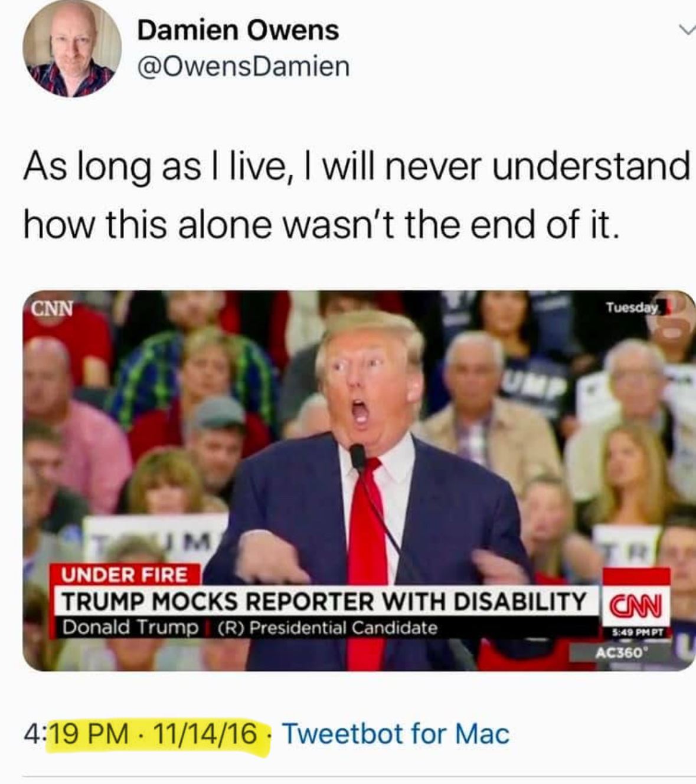Select the highlighted 11/14/16 date

(205, 734)
